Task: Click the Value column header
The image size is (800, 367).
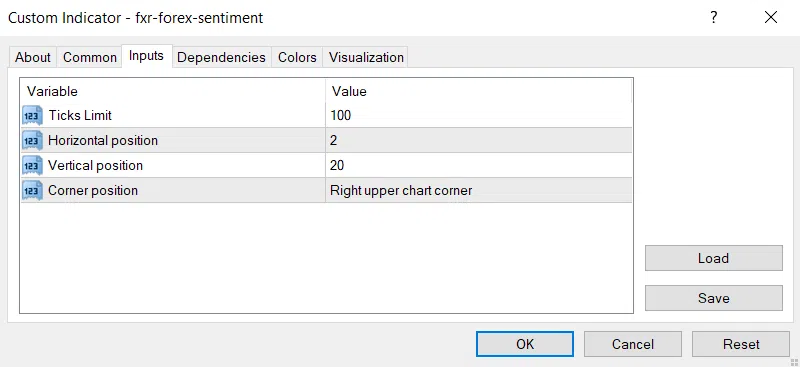Action: pyautogui.click(x=479, y=91)
